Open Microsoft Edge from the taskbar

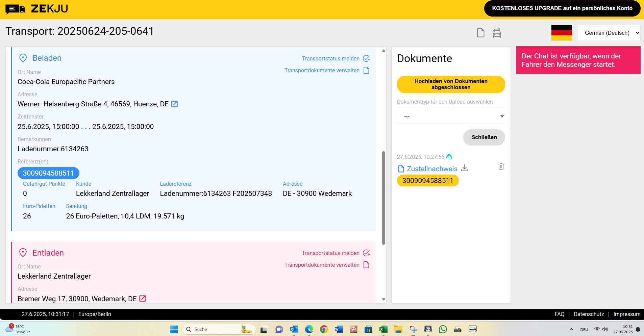click(309, 329)
